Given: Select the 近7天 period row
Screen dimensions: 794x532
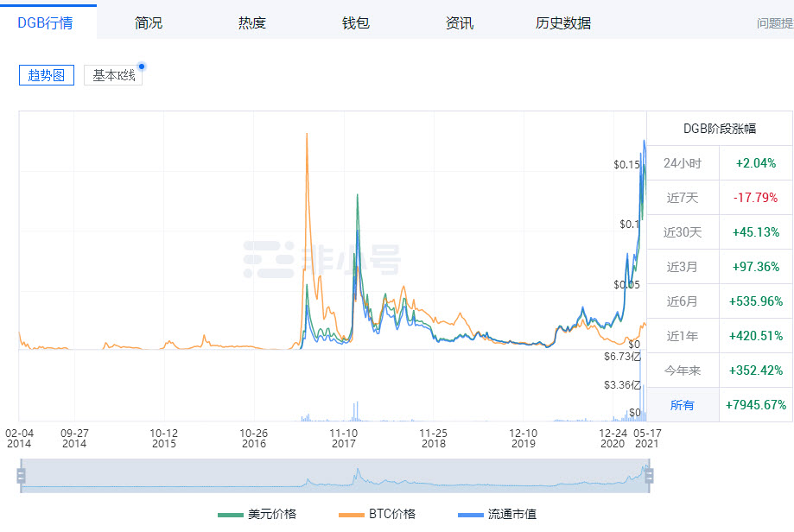Looking at the screenshot, I should (720, 198).
